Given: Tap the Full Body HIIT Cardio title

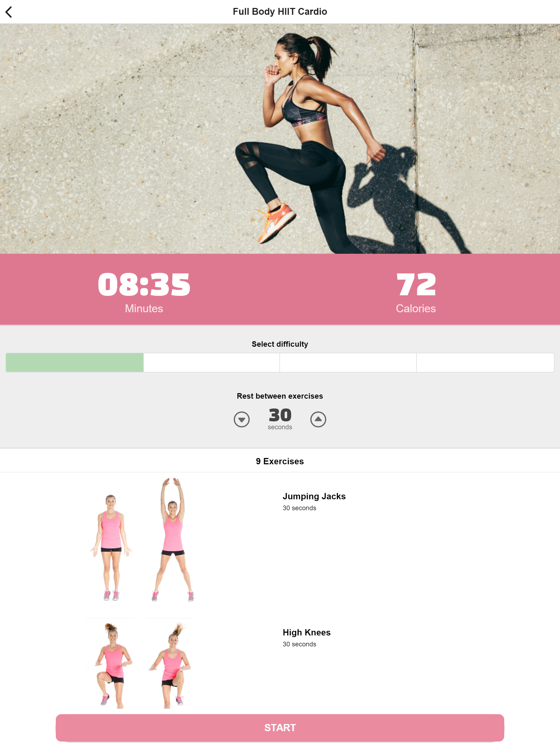Looking at the screenshot, I should tap(280, 11).
